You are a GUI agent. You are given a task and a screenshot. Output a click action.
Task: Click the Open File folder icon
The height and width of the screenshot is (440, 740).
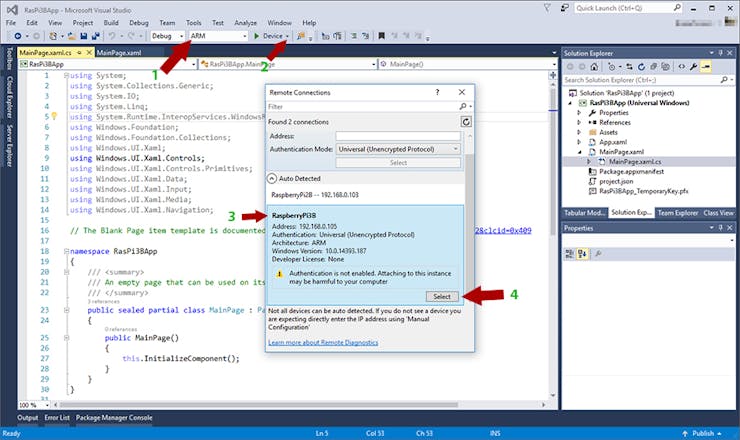point(72,36)
